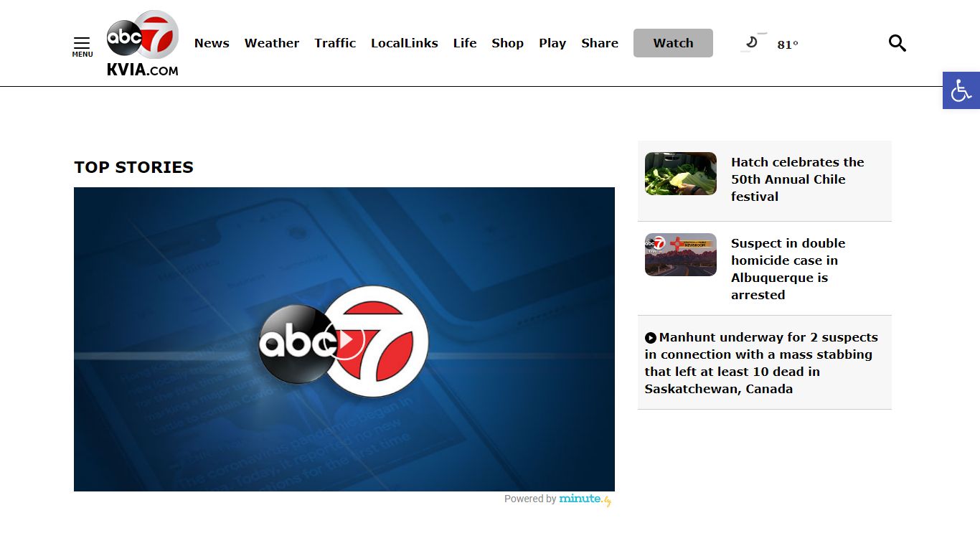Open the Shop menu
Image resolution: width=980 pixels, height=551 pixels.
pos(508,43)
